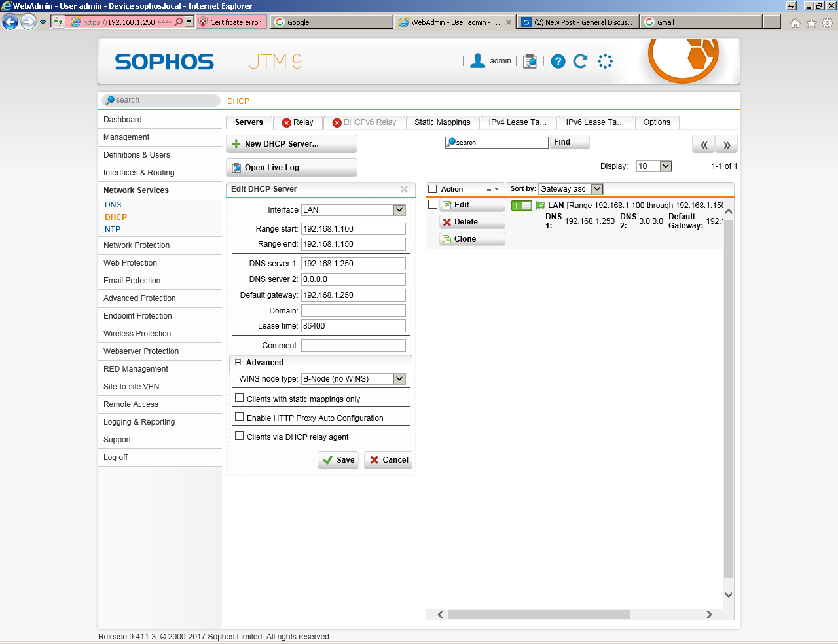The width and height of the screenshot is (838, 644).
Task: Click Open Live Log button
Action: pyautogui.click(x=292, y=168)
